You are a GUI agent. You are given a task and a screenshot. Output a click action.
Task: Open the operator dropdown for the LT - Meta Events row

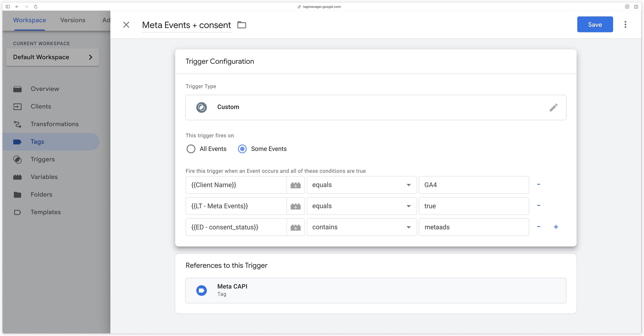coord(362,206)
